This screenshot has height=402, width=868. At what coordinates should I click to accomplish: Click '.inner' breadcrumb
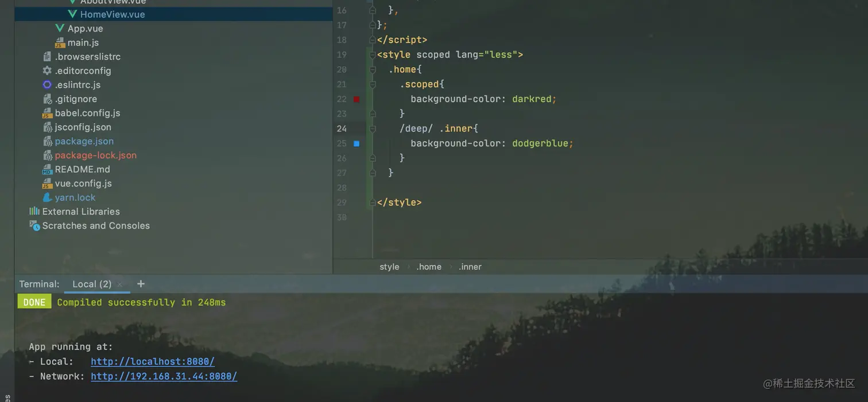[470, 267]
